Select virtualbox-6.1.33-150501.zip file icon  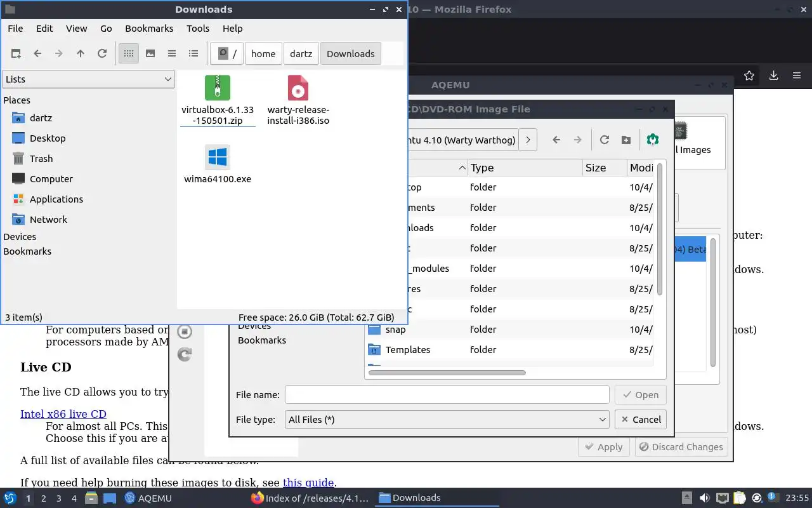[x=218, y=88]
